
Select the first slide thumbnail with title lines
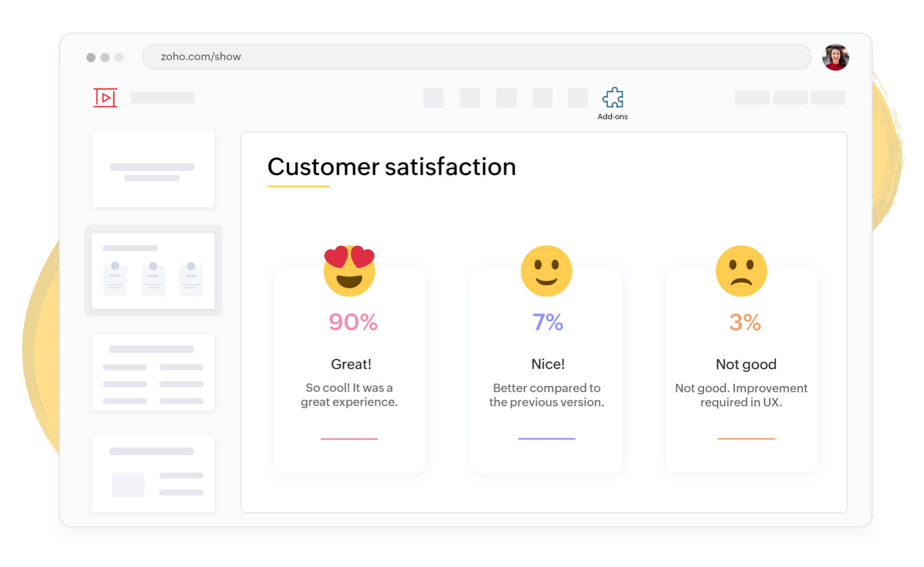pos(153,169)
